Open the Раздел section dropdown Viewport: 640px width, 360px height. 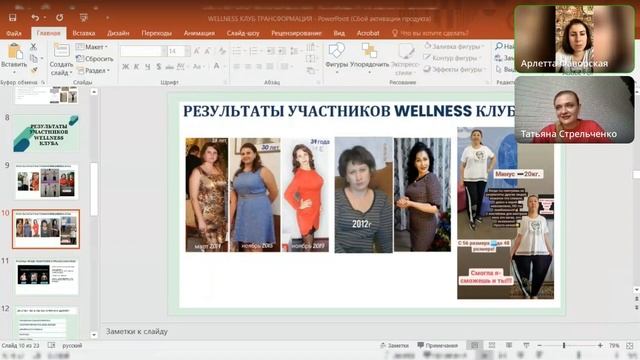coord(94,70)
